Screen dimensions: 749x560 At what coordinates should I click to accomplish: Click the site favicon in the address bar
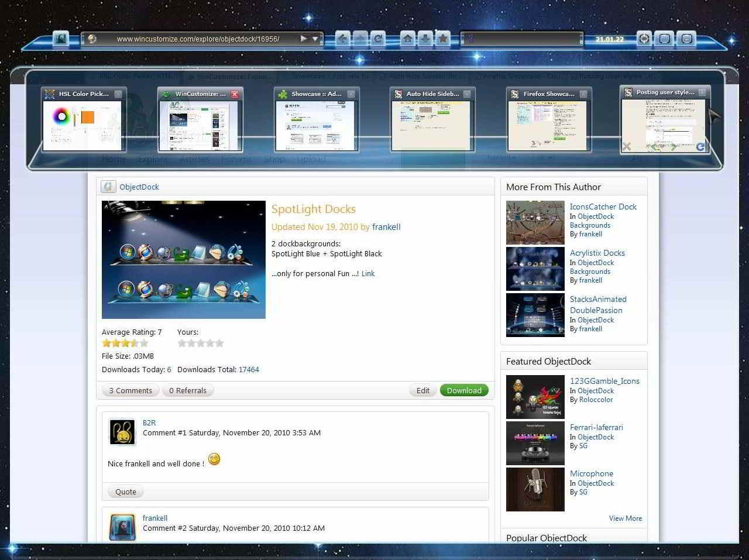(91, 39)
